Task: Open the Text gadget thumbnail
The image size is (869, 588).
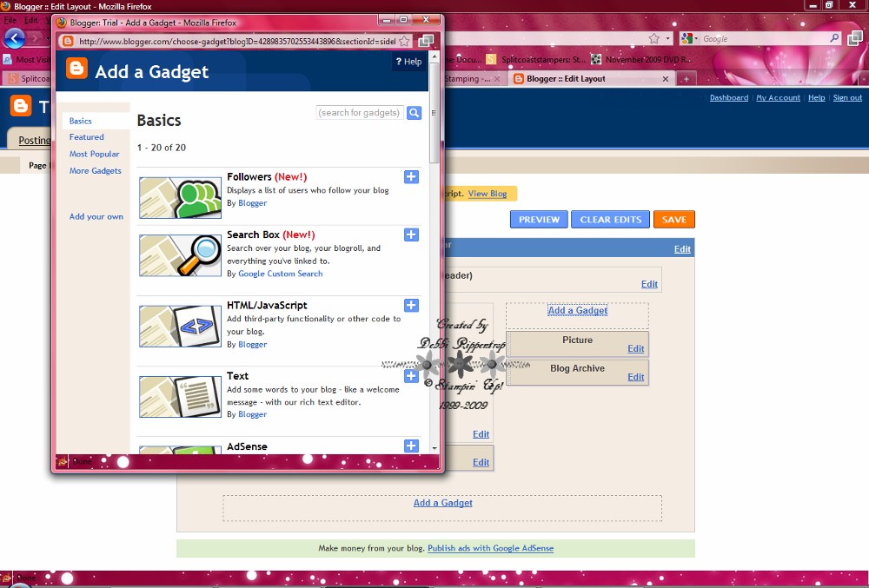Action: (x=180, y=396)
